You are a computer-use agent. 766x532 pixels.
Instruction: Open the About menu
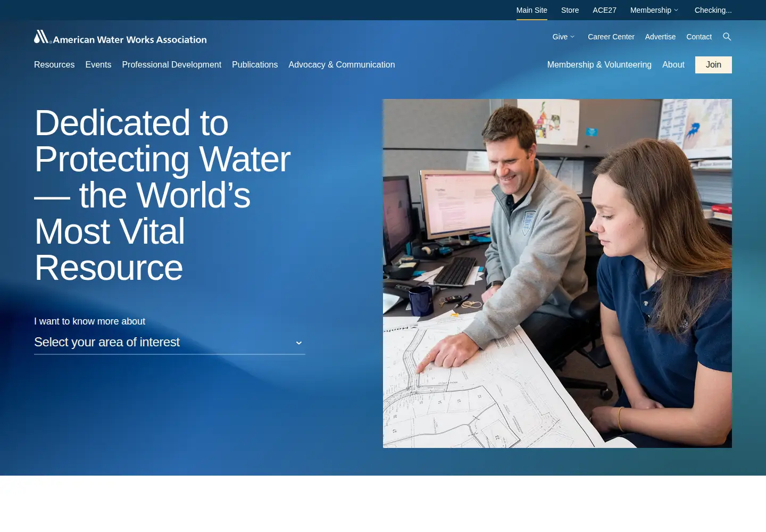(673, 64)
